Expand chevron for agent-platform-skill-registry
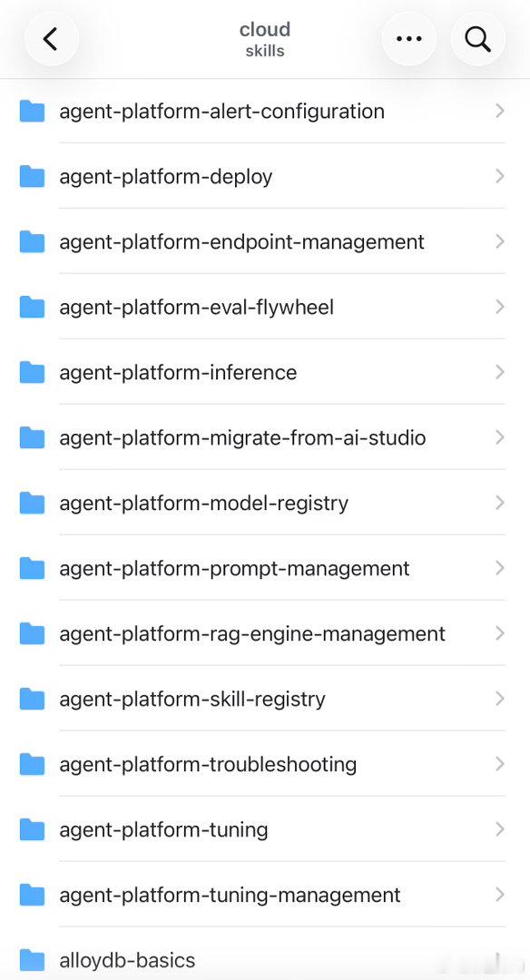This screenshot has height=980, width=530. point(499,698)
